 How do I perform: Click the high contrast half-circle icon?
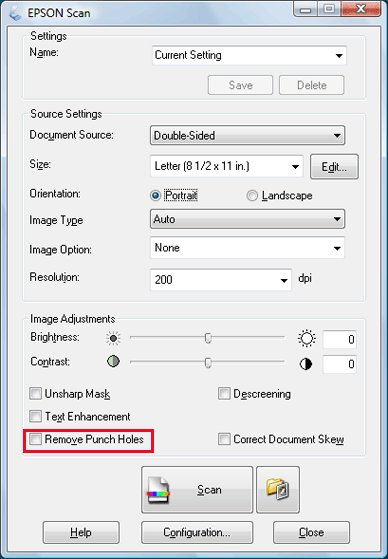[x=306, y=364]
